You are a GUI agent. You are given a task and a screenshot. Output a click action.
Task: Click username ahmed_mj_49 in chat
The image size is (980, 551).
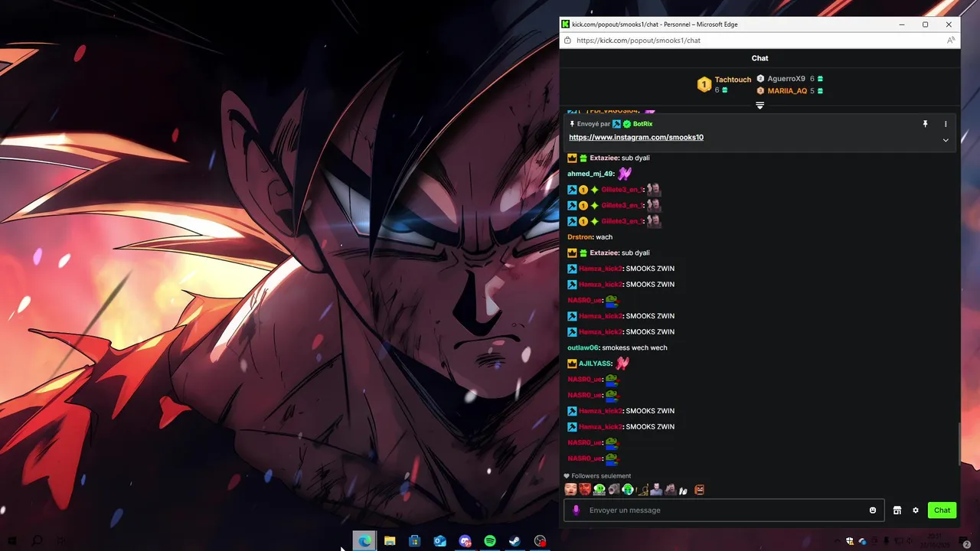[x=590, y=174]
